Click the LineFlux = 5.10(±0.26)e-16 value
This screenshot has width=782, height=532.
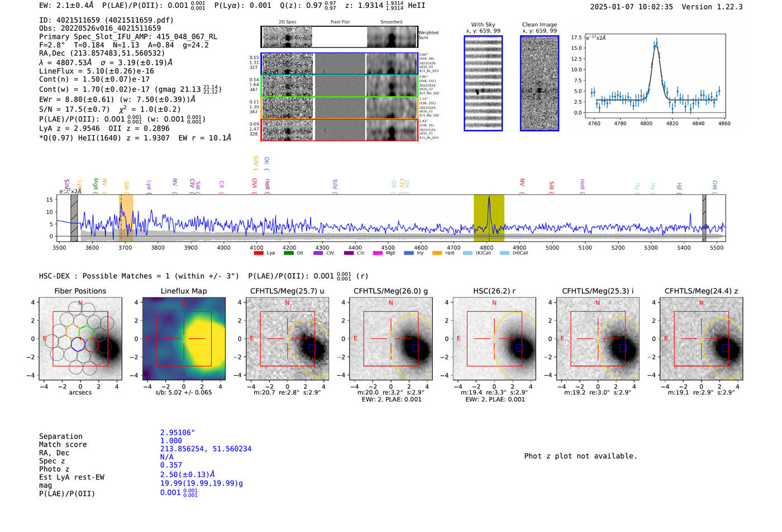97,71
